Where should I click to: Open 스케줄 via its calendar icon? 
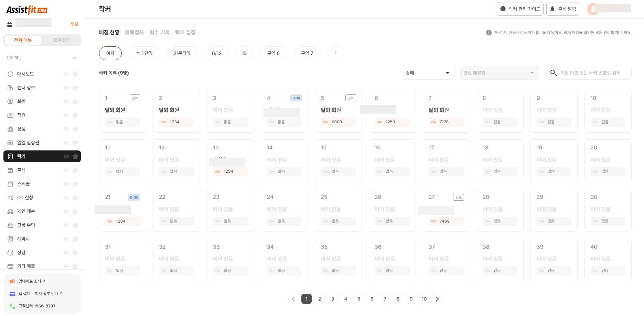(x=10, y=184)
